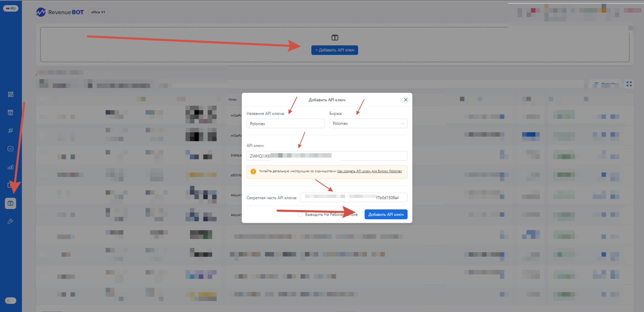Open the bots icon in sidebar
Screen dimensions: 644x312
tap(11, 149)
